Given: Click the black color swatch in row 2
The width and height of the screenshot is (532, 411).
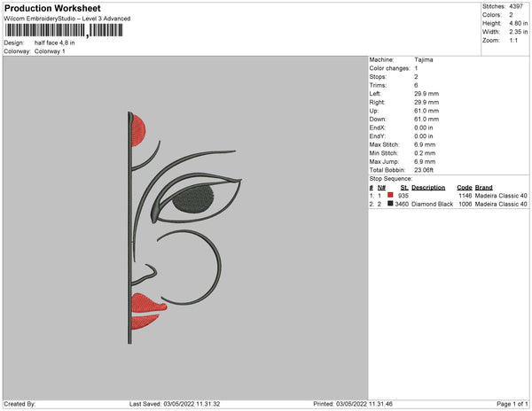Looking at the screenshot, I should click(390, 204).
